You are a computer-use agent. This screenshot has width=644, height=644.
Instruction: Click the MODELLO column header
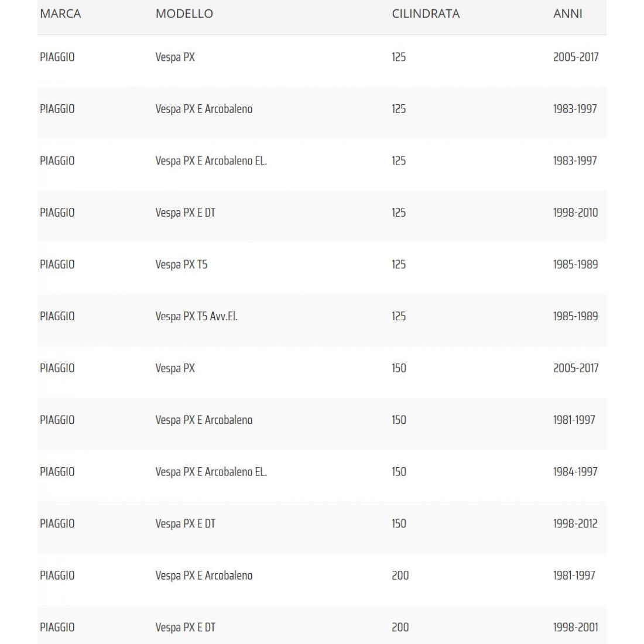[x=184, y=13]
